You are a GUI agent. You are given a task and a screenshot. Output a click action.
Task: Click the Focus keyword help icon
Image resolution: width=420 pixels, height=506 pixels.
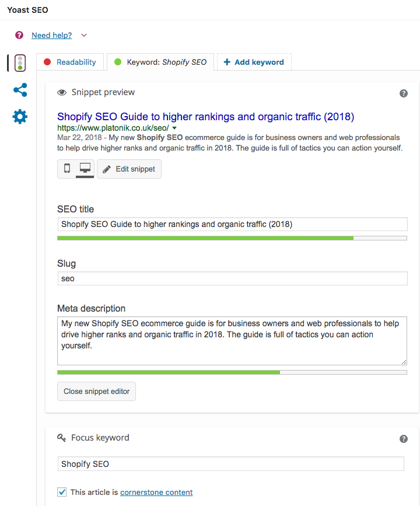403,439
